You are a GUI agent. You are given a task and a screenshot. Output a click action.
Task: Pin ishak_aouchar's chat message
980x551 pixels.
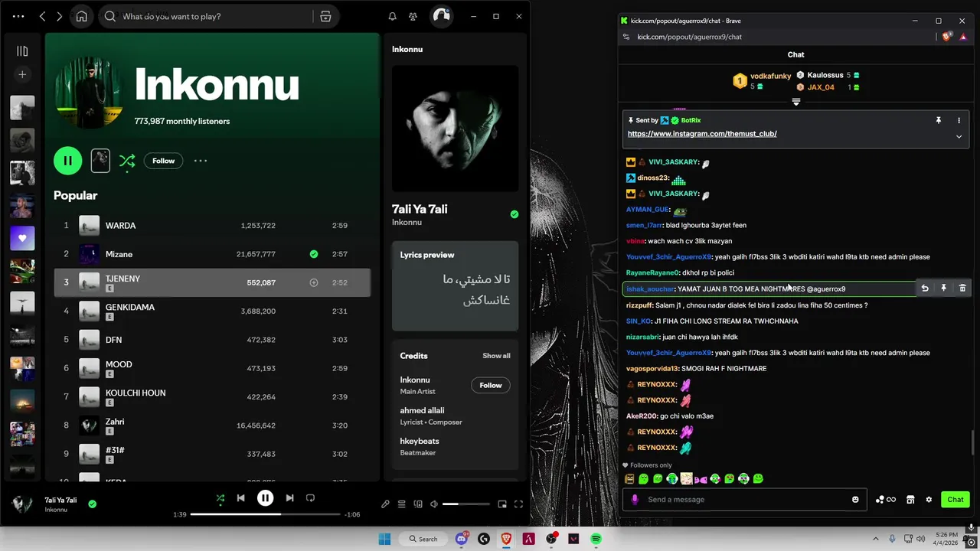point(944,289)
